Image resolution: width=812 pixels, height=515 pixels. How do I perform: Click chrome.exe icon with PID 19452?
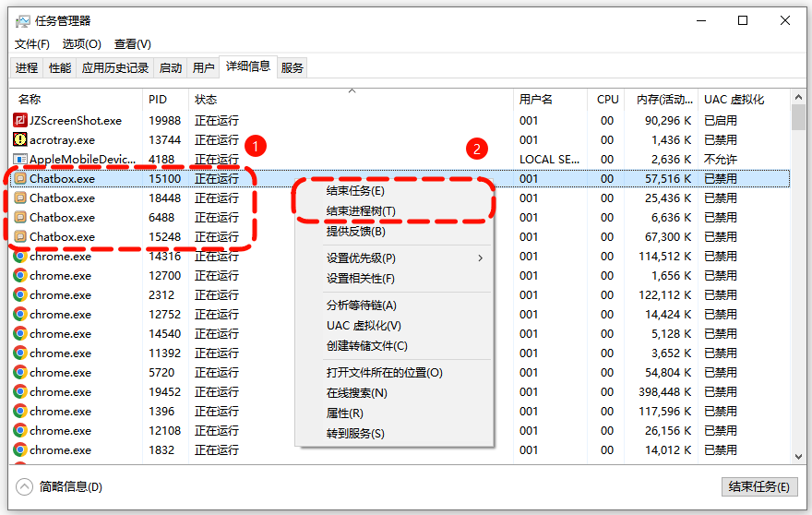point(19,391)
